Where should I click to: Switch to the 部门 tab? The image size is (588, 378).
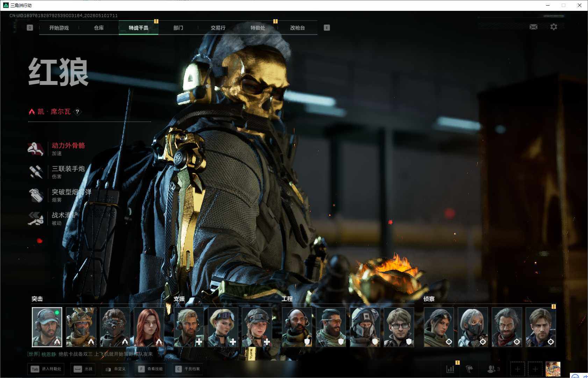(x=178, y=28)
